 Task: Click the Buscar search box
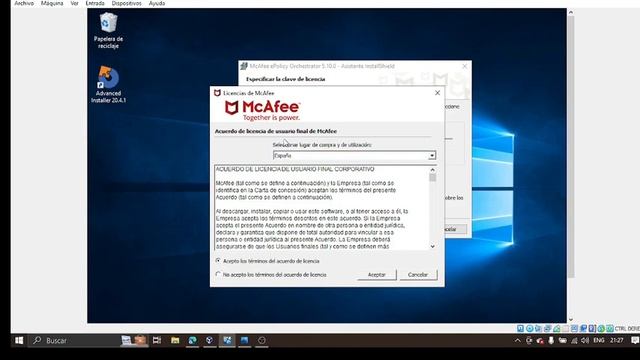point(73,340)
